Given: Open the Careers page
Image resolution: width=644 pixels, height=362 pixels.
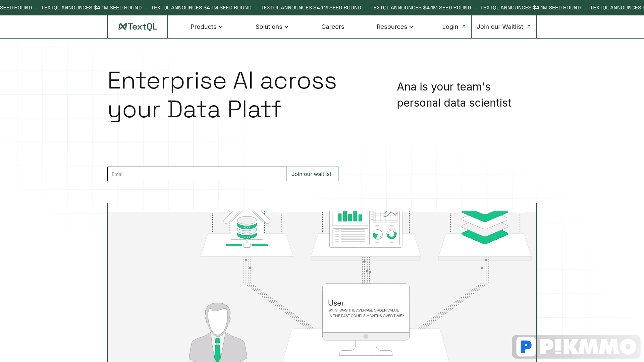Looking at the screenshot, I should tap(333, 27).
